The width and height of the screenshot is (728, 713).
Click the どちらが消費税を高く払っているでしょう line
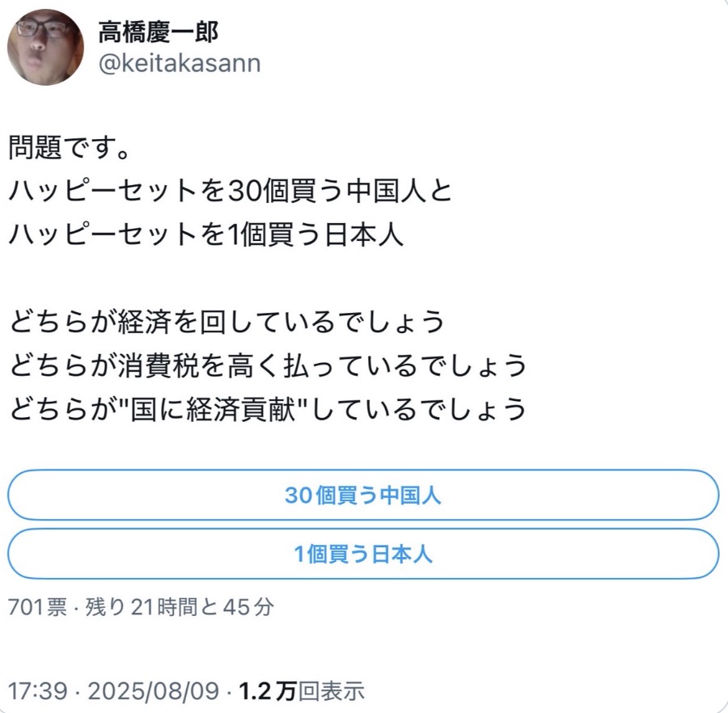(x=268, y=365)
